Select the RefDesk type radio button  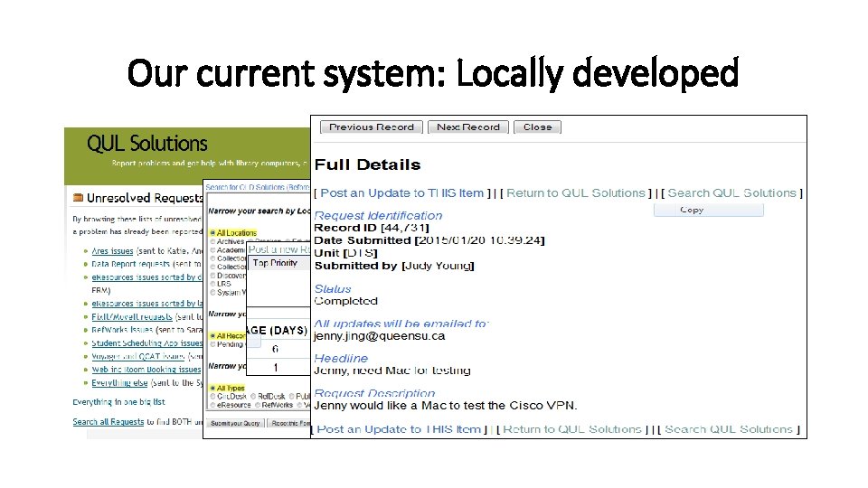click(x=253, y=397)
